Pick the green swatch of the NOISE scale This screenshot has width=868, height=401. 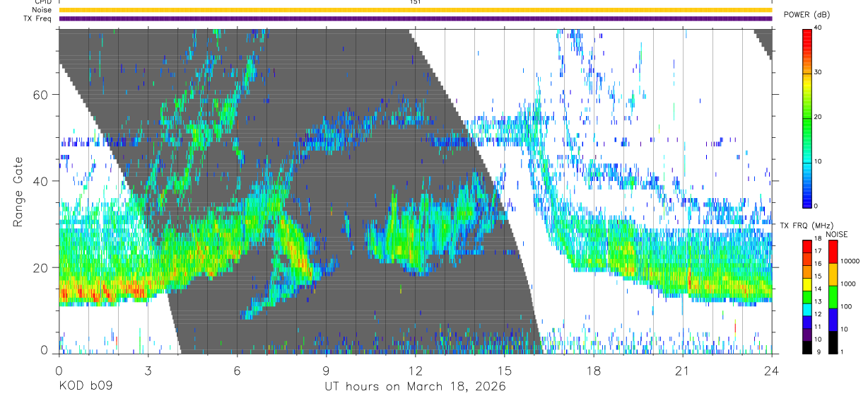tap(832, 296)
